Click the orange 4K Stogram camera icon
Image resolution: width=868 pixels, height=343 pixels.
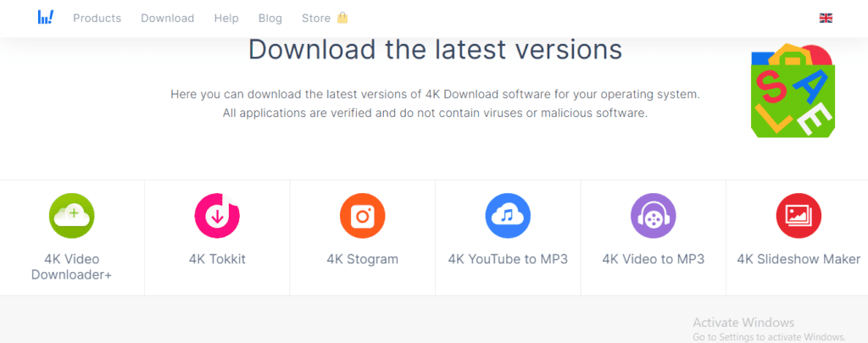(x=363, y=216)
